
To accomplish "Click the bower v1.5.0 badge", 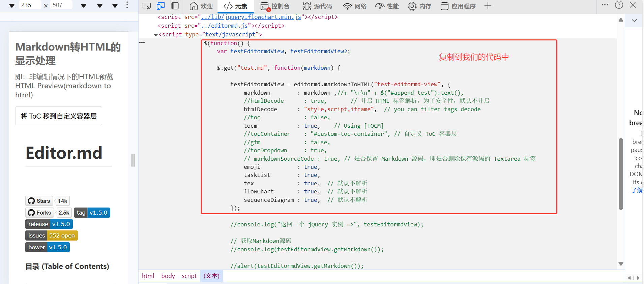I will pos(48,247).
